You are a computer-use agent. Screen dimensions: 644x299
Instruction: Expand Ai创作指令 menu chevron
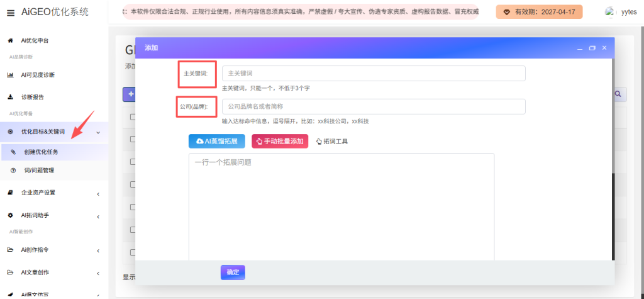pos(97,251)
